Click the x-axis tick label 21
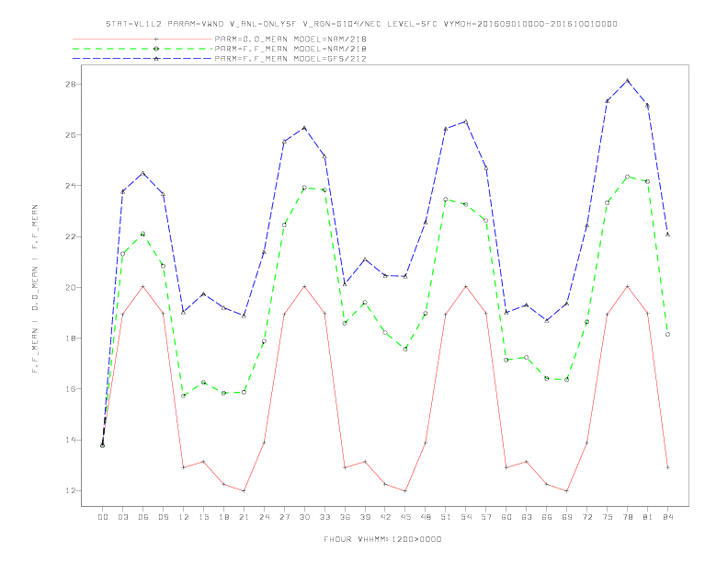The image size is (728, 563). coord(245,517)
